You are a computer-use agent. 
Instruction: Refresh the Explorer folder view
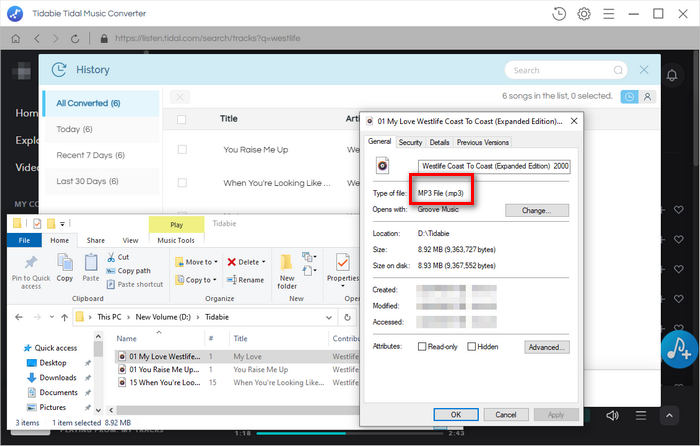point(347,317)
